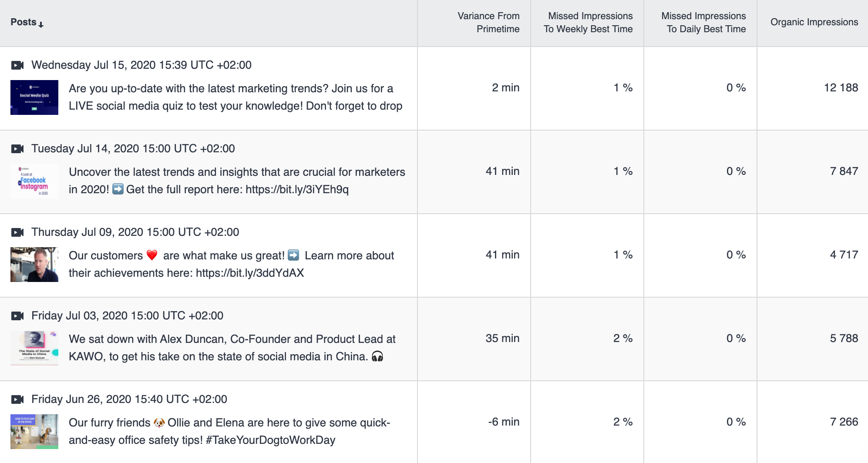Viewport: 868px width, 463px height.
Task: Click video icon beside Friday Jul 03 post
Action: click(17, 316)
